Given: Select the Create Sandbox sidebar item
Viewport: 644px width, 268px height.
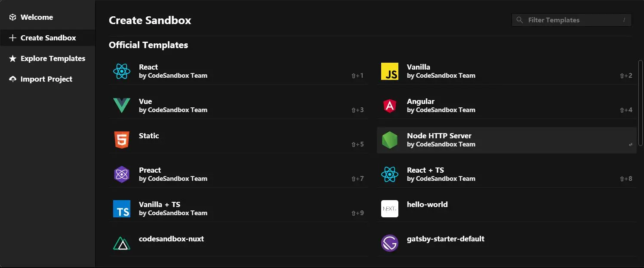Looking at the screenshot, I should point(47,38).
